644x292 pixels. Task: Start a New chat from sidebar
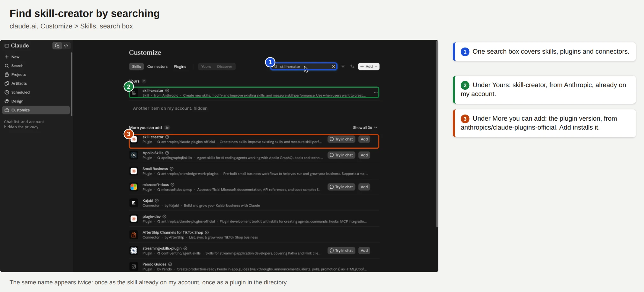(36, 57)
